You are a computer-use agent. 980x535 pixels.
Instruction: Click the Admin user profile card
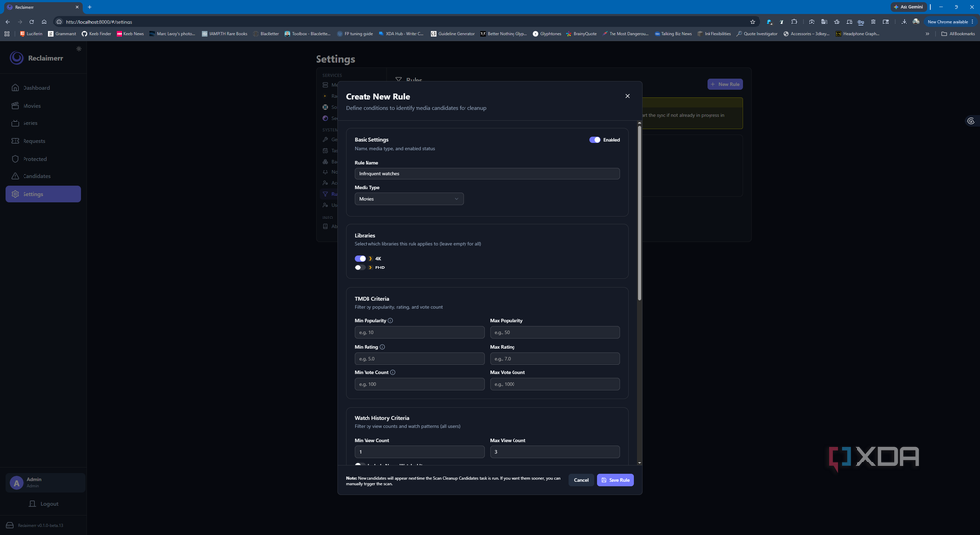click(x=45, y=482)
